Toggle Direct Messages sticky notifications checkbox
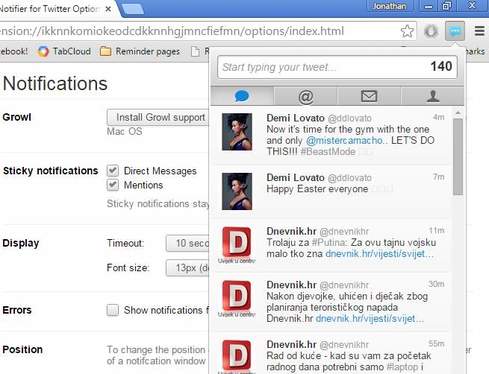The height and width of the screenshot is (374, 489). coord(113,171)
